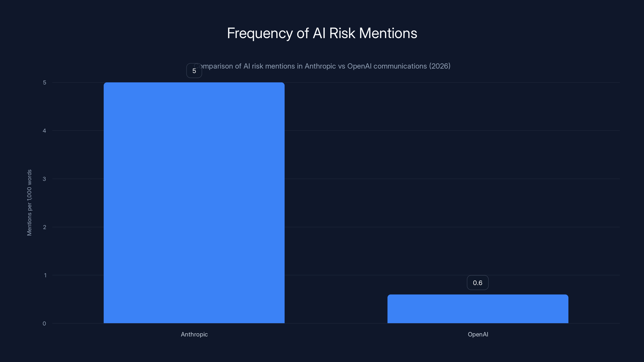Click the y-axis tick label '2'

[44, 227]
